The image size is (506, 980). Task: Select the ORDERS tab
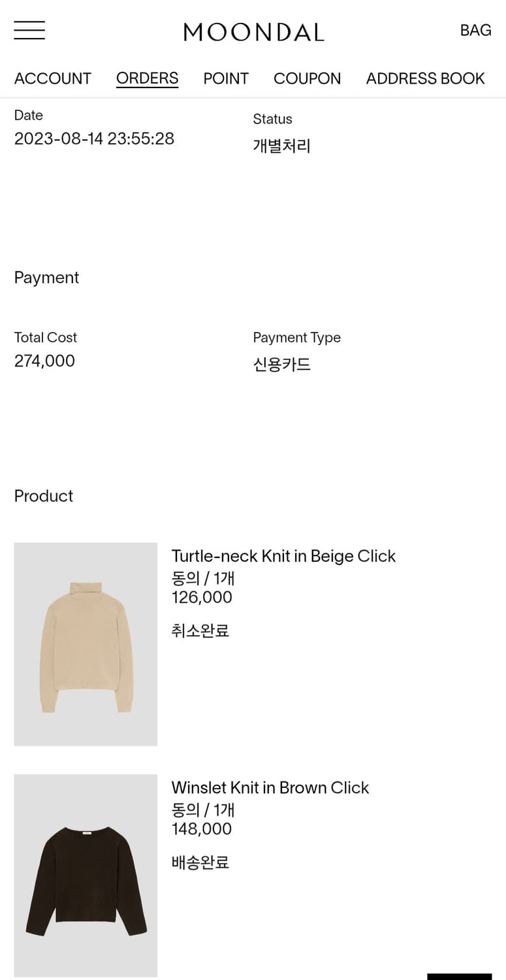coord(147,78)
